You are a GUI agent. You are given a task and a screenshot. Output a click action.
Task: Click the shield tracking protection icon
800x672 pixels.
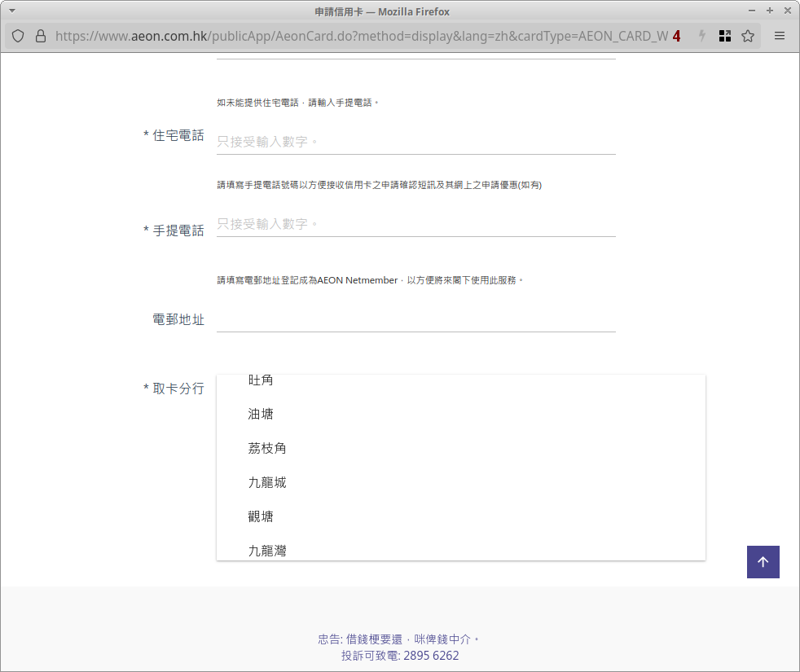point(18,36)
